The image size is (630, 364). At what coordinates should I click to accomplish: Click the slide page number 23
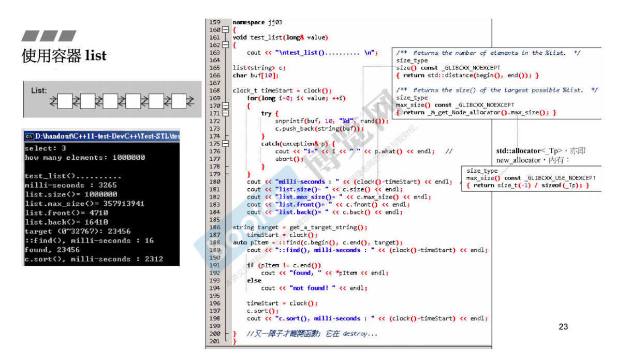pyautogui.click(x=563, y=326)
